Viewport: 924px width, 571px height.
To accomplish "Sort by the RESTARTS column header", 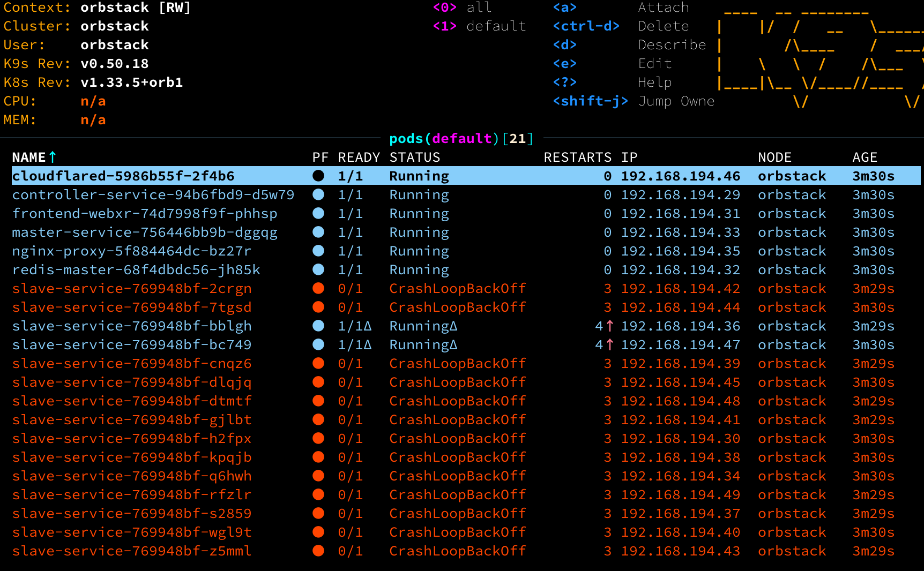I will [577, 157].
